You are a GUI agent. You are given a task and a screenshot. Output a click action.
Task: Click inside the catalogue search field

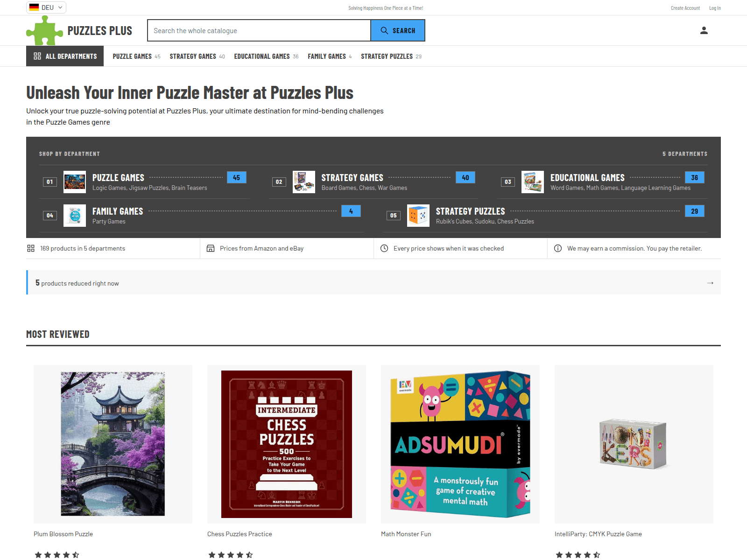[259, 30]
